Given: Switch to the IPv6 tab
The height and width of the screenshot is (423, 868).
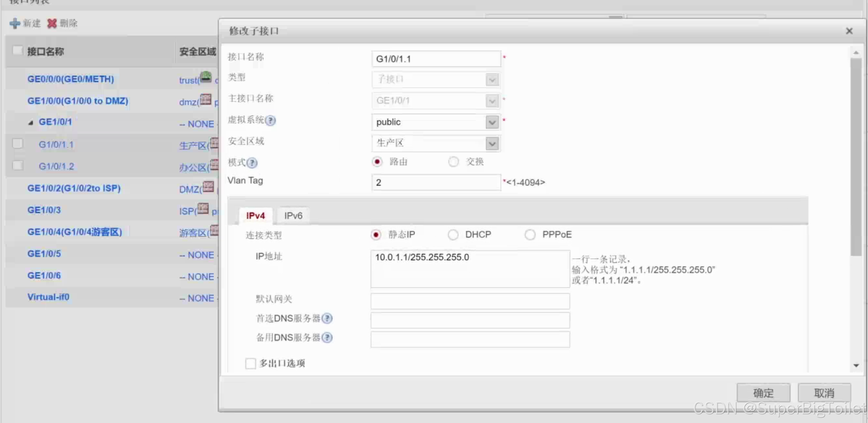Looking at the screenshot, I should pyautogui.click(x=293, y=215).
